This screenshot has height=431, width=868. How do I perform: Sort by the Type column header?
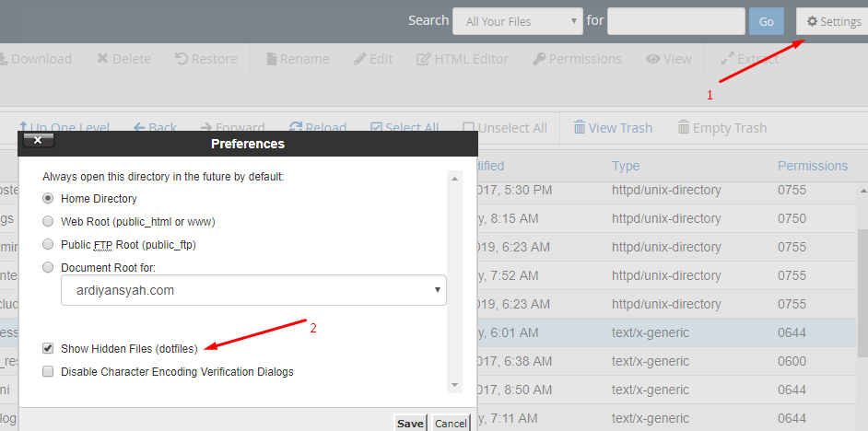[626, 166]
